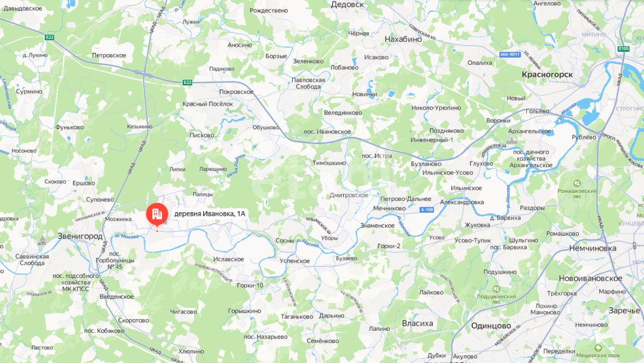Screen dimensions: 644x363
Task: Click the Мещерский парк tree icon
Action: click(598, 347)
